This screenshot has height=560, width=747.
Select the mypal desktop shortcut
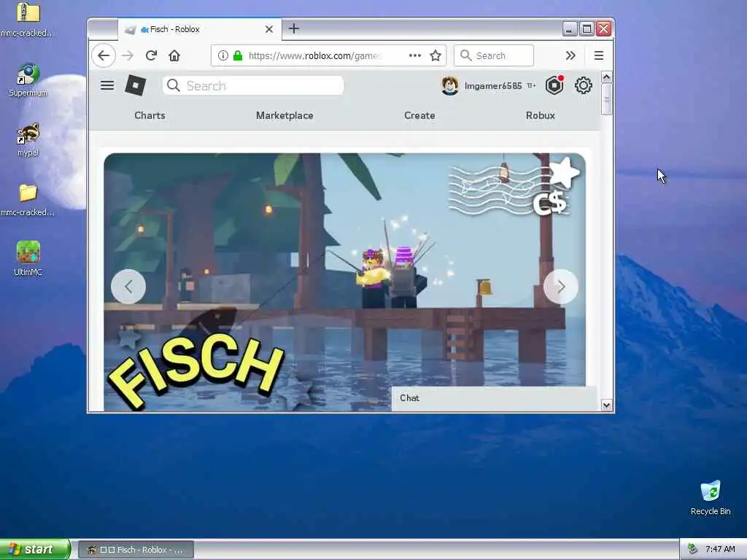point(28,140)
